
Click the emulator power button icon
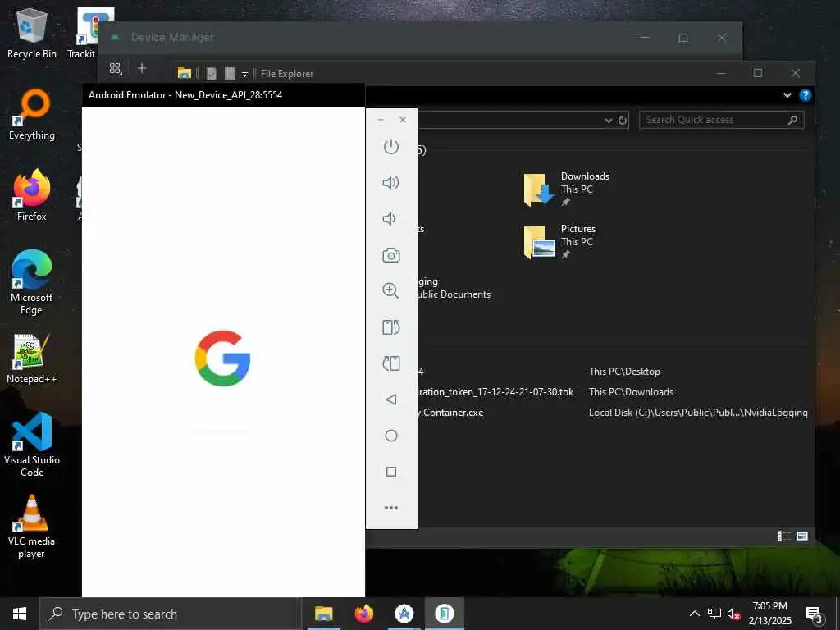pyautogui.click(x=391, y=147)
